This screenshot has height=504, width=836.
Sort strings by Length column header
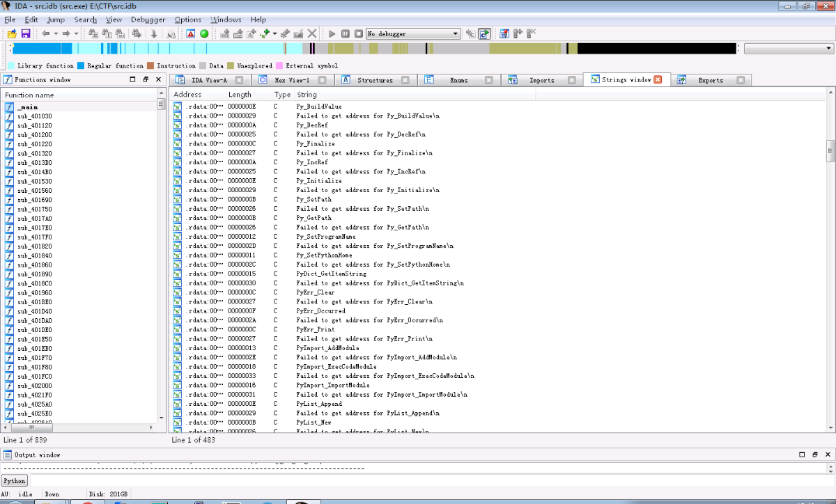point(248,95)
